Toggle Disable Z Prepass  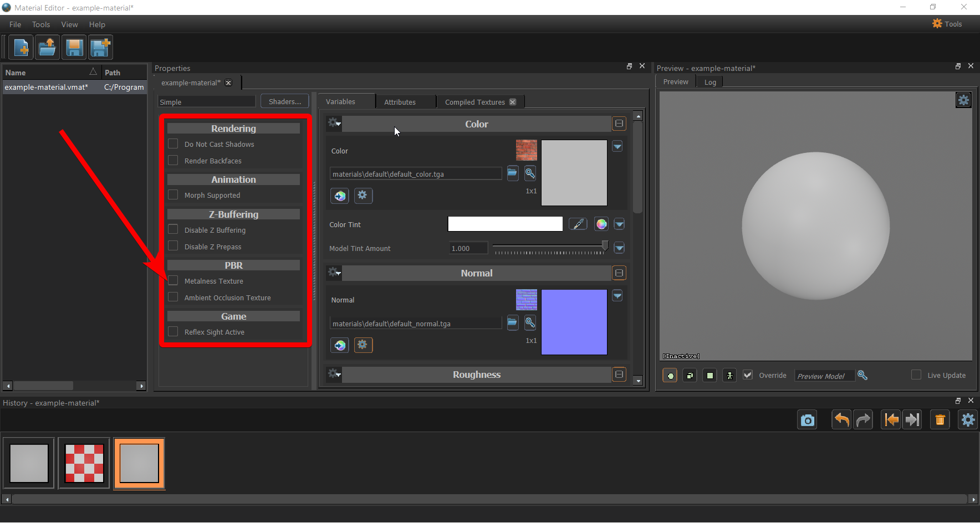pyautogui.click(x=173, y=247)
